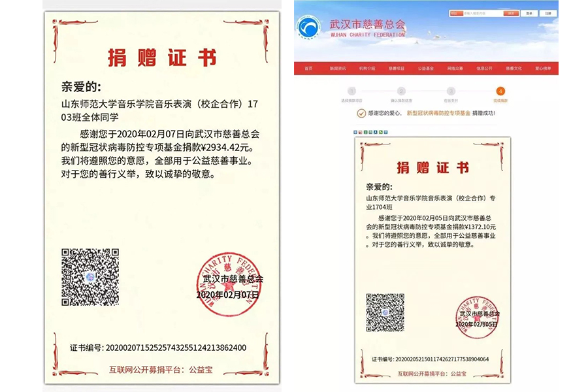The image size is (588, 392).
Task: Click the last share icon in row
Action: (384, 132)
